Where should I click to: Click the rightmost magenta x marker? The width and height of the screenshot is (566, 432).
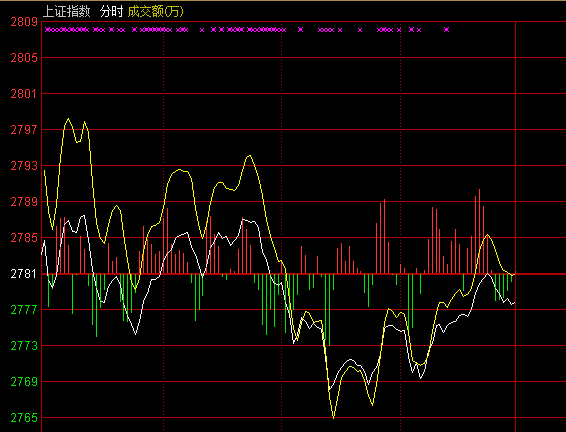447,30
